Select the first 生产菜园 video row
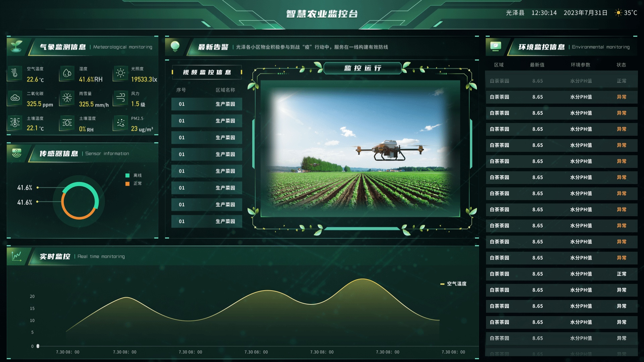The width and height of the screenshot is (644, 362). point(207,104)
